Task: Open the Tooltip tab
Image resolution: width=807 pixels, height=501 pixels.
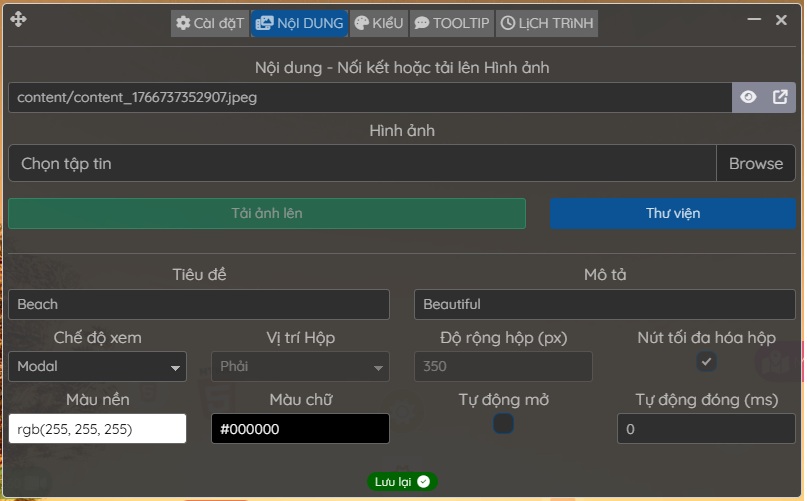Action: point(451,23)
